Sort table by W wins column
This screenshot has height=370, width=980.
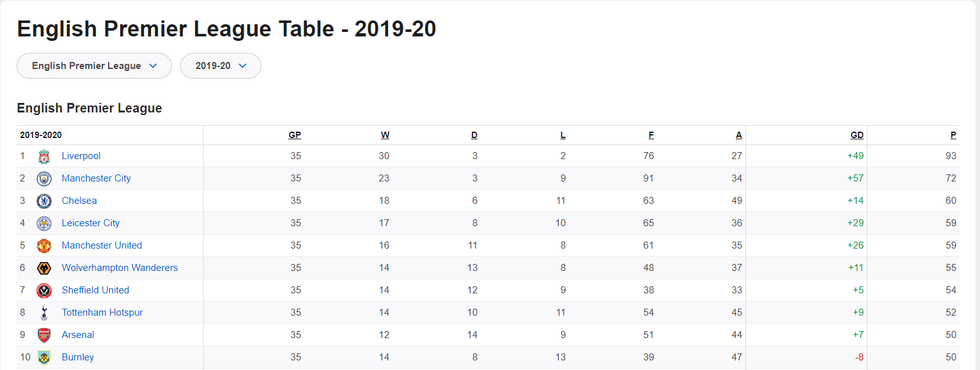coord(385,135)
